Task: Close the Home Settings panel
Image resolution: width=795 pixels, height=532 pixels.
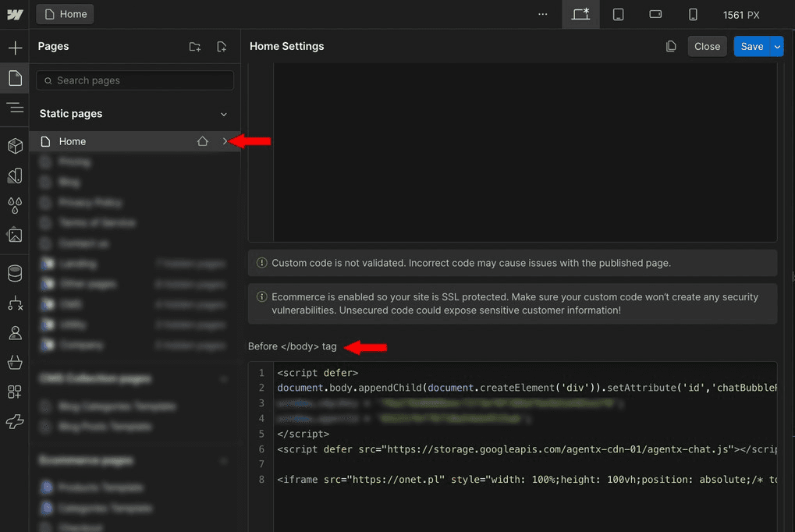Action: point(707,47)
